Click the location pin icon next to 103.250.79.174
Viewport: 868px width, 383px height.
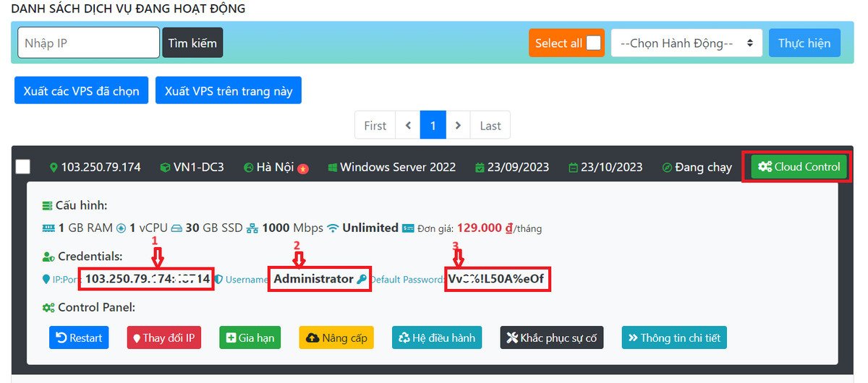pyautogui.click(x=54, y=168)
